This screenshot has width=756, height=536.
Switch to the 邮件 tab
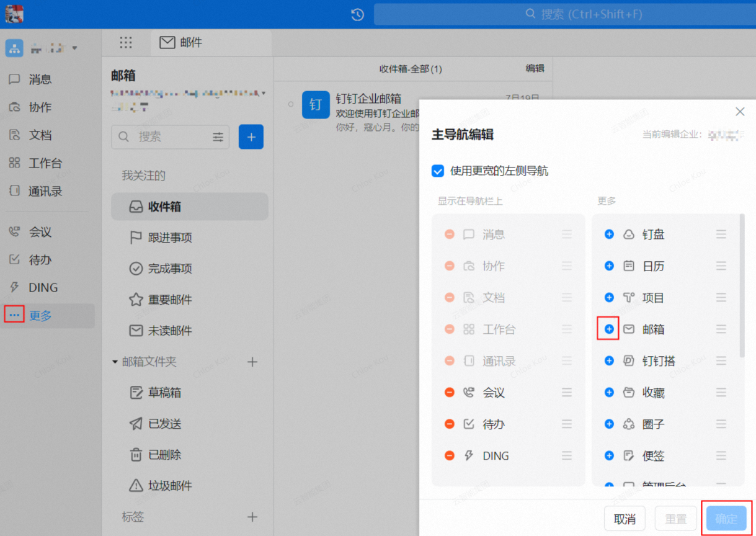[211, 42]
